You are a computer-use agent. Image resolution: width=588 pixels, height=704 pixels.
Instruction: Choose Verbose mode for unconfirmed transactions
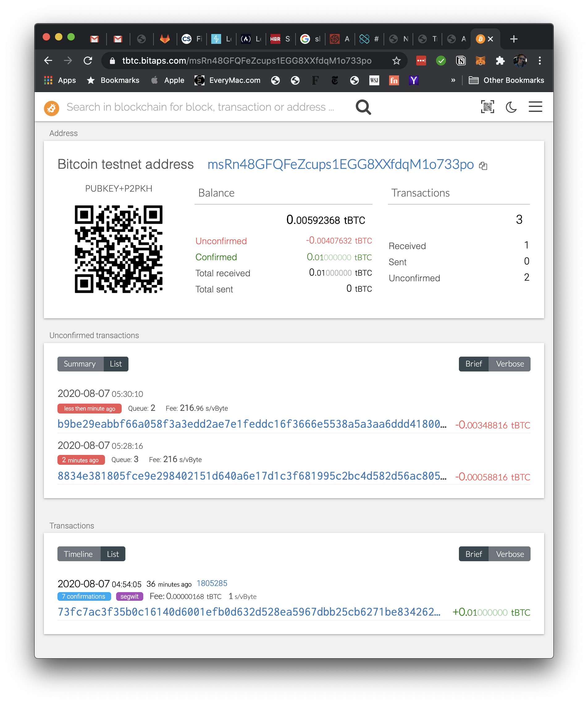tap(510, 364)
